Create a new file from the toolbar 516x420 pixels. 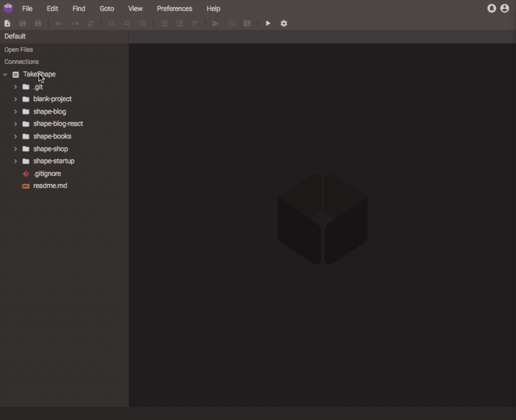coord(7,24)
